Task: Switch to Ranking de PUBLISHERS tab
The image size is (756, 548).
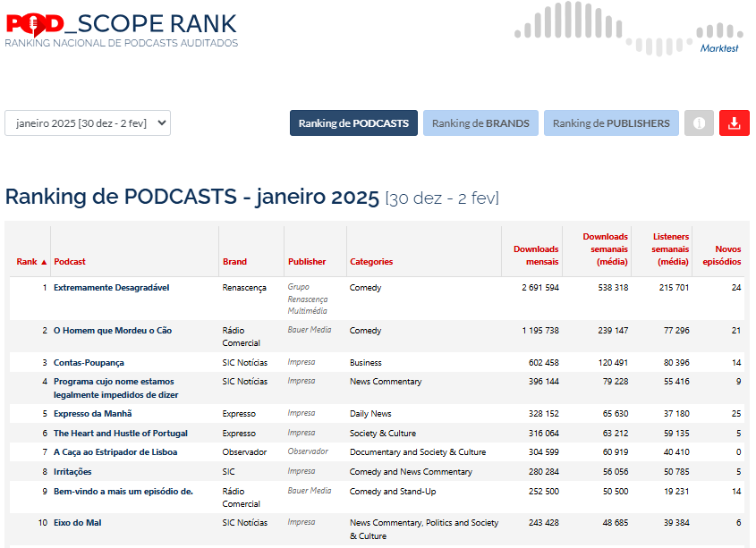Action: pyautogui.click(x=611, y=123)
